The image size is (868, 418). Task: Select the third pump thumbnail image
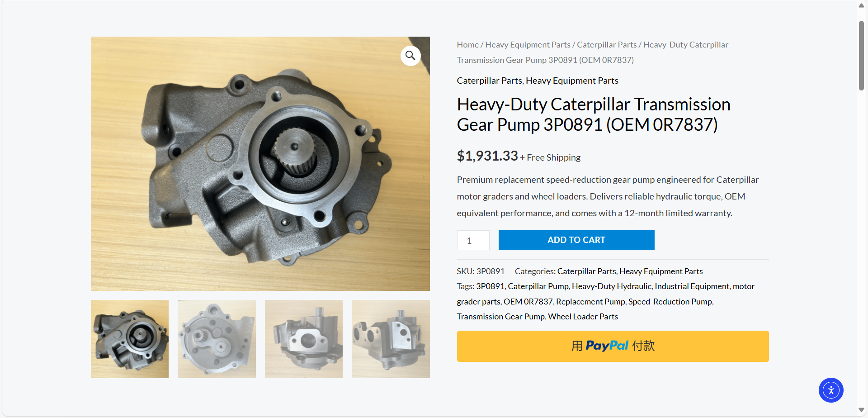click(x=304, y=339)
